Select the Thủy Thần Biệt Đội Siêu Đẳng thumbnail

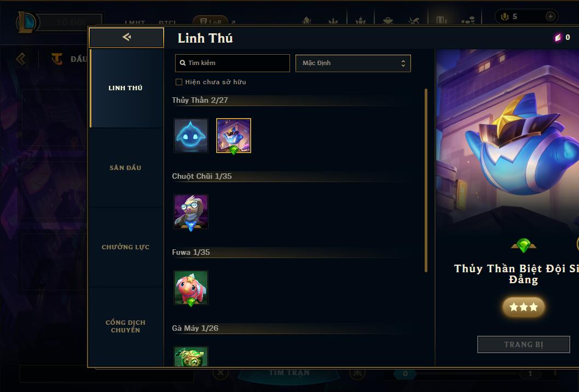[234, 136]
